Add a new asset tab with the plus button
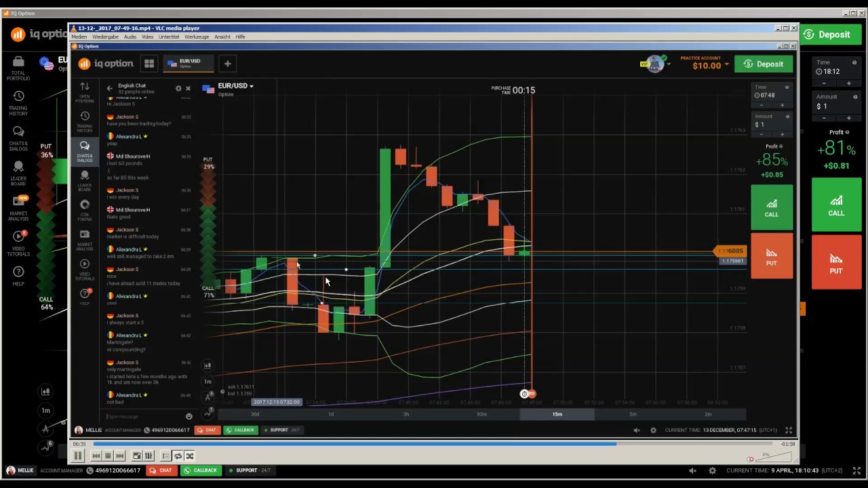 pyautogui.click(x=228, y=64)
